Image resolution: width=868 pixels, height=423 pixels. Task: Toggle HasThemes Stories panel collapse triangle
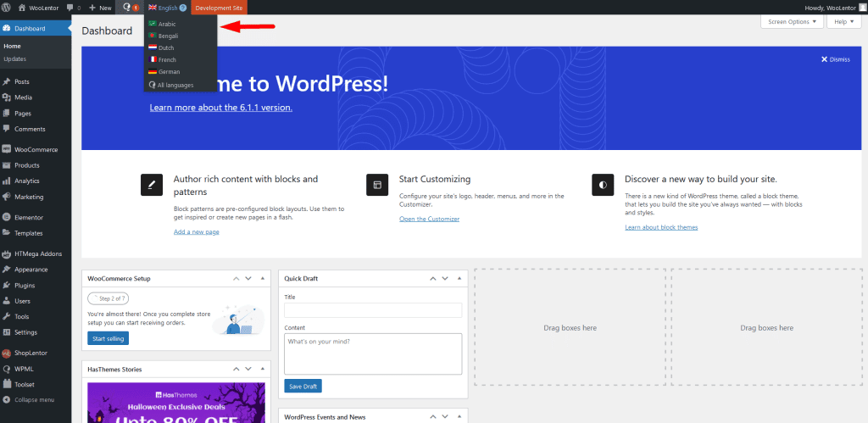pos(263,369)
